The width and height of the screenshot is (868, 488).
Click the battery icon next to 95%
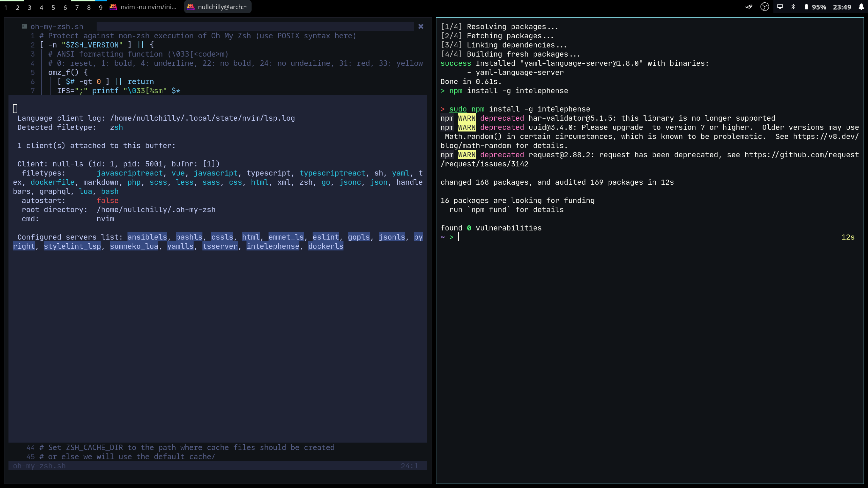pyautogui.click(x=806, y=7)
